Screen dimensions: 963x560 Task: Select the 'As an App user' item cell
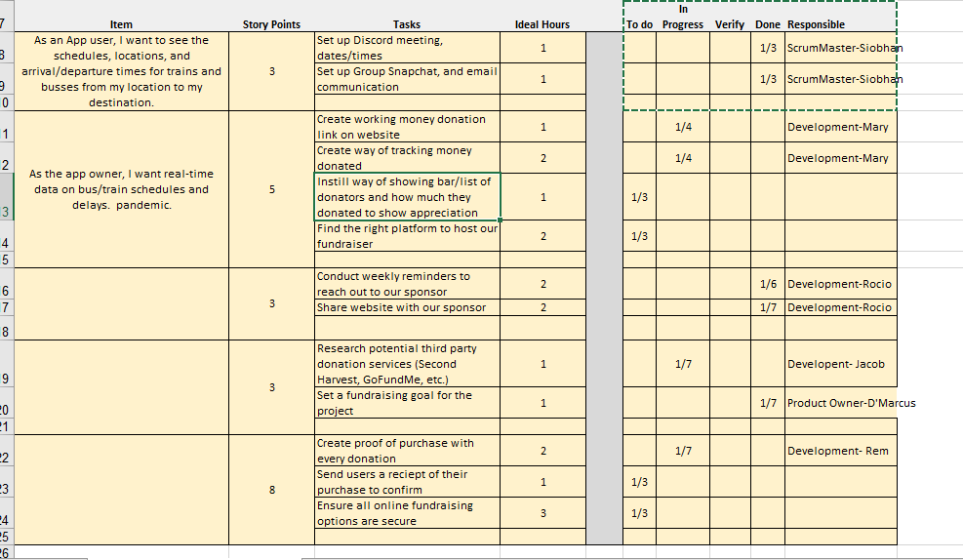[x=121, y=71]
